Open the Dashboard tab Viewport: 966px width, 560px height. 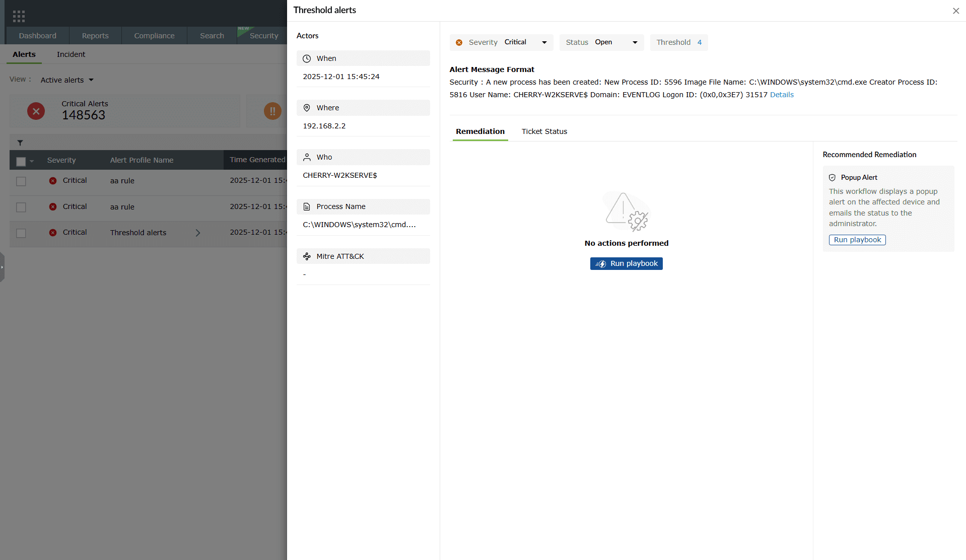coord(38,36)
